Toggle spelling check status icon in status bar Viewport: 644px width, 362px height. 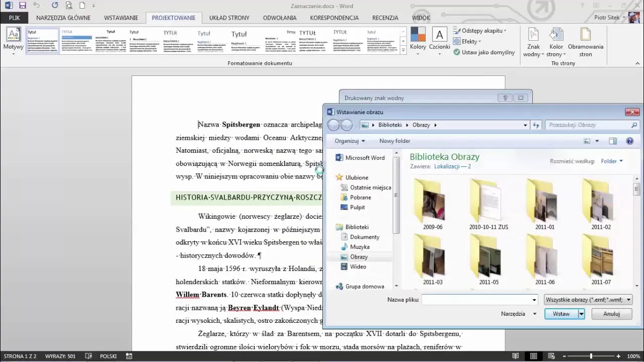point(89,356)
